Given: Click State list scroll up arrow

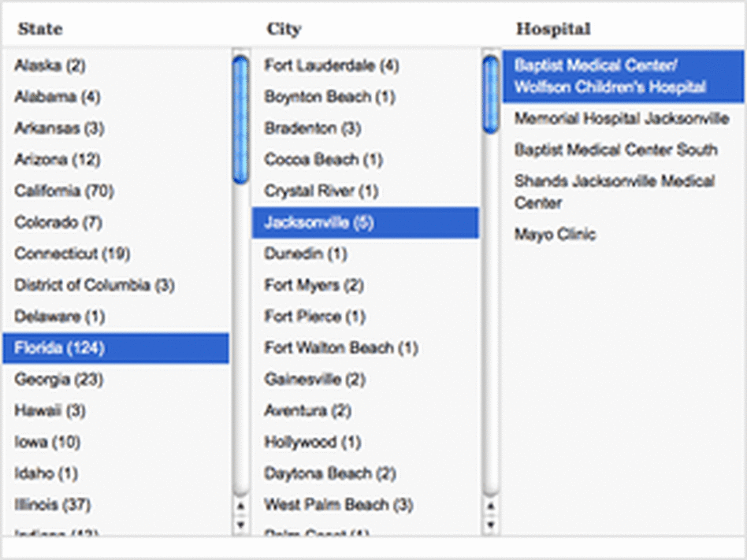Looking at the screenshot, I should click(240, 506).
